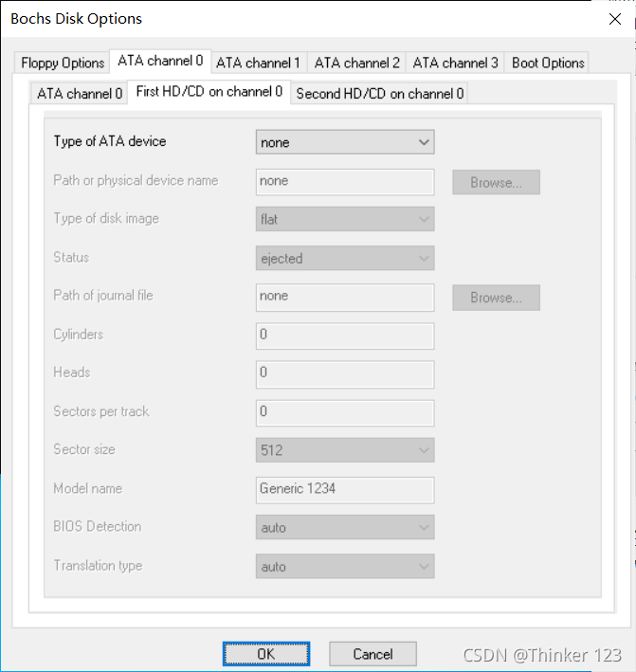Open the Boot Options tab
This screenshot has width=636, height=672.
[548, 63]
